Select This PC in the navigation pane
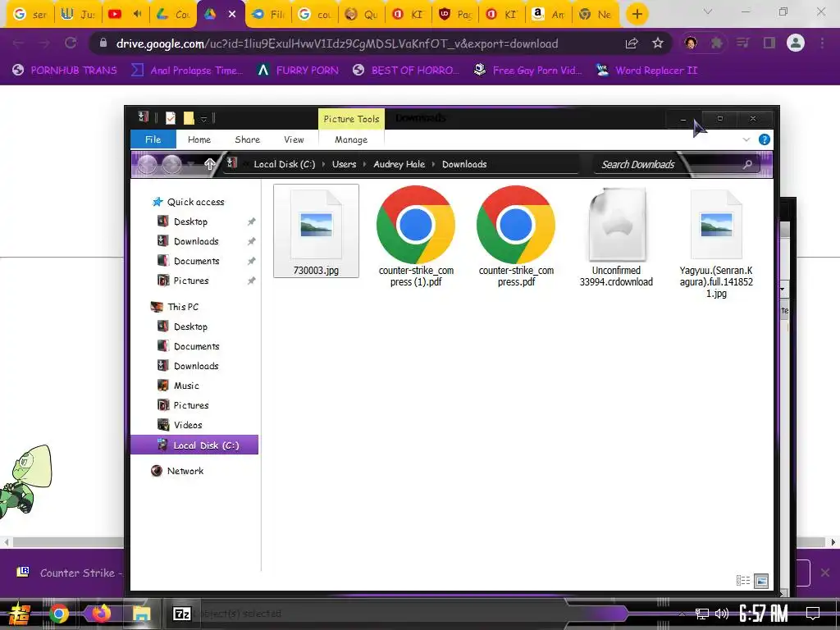This screenshot has height=630, width=840. tap(183, 307)
